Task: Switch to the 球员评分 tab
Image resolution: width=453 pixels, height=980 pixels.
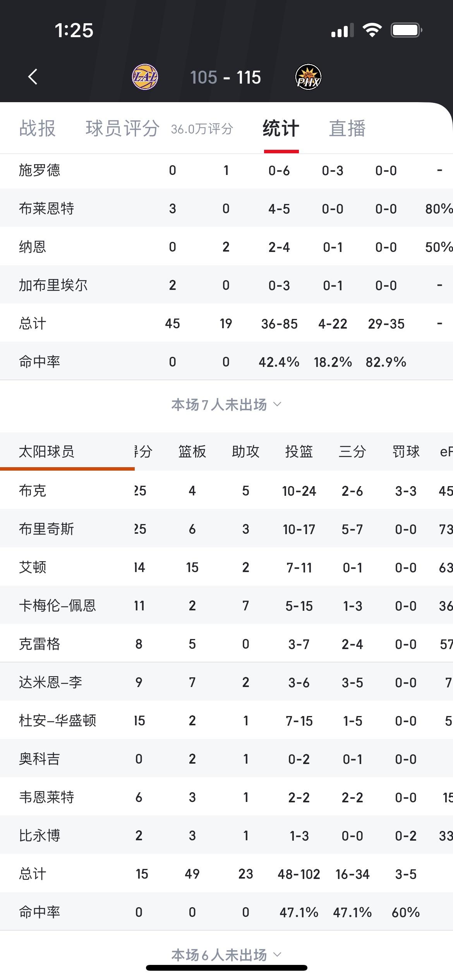Action: tap(122, 128)
